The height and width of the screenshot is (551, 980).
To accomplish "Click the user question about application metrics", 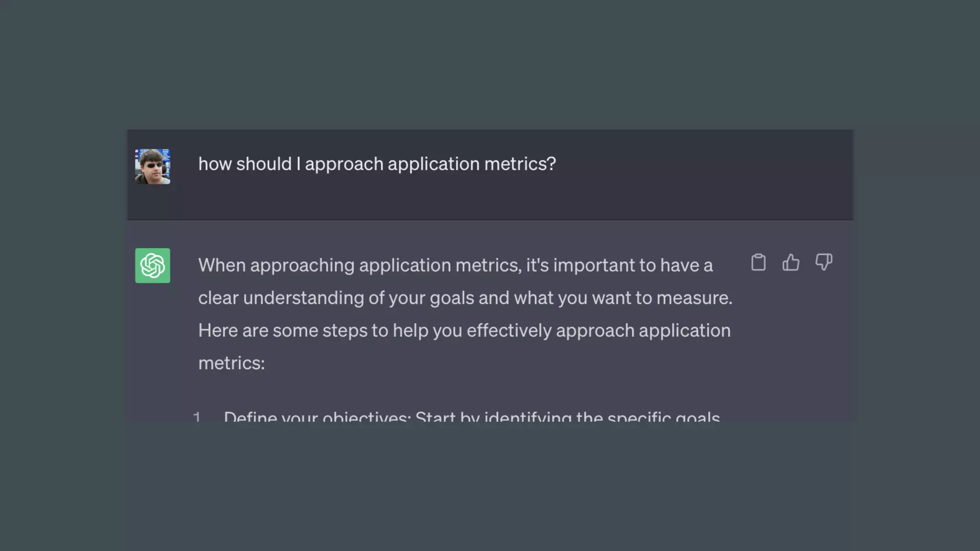I will point(377,164).
